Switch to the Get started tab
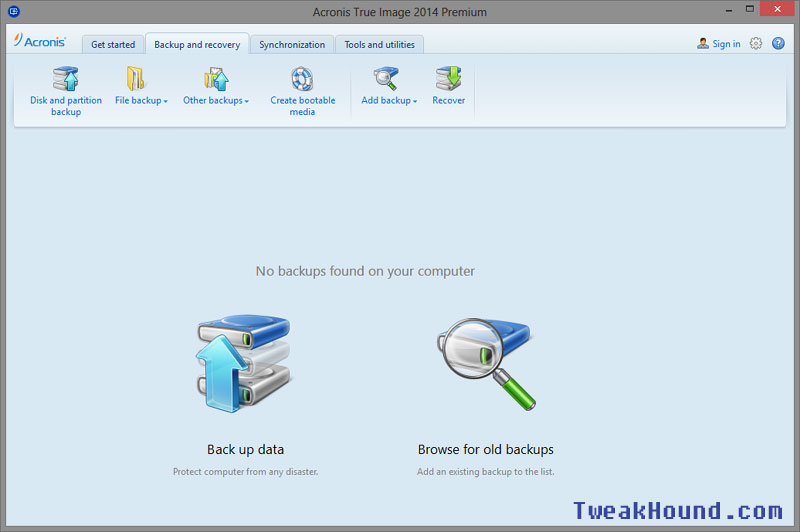The image size is (800, 532). point(113,44)
